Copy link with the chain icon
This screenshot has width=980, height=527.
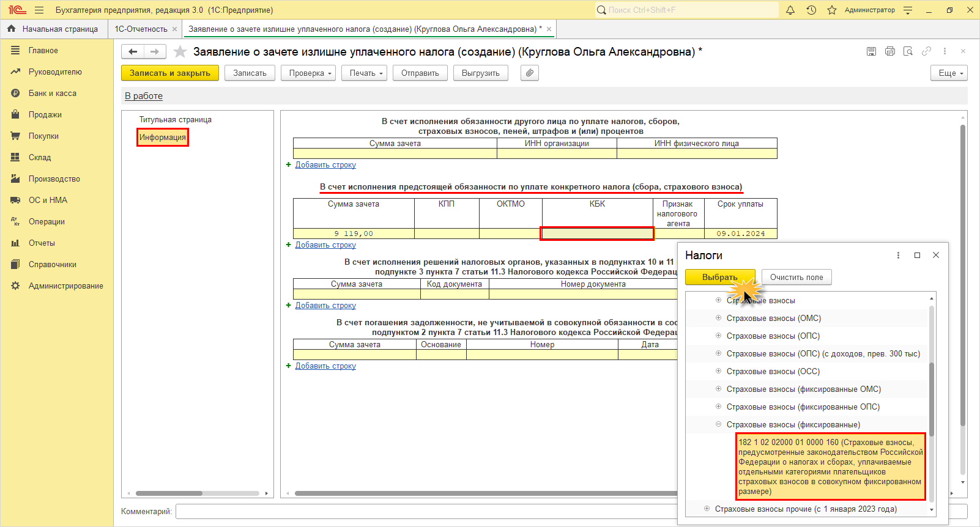[x=926, y=51]
